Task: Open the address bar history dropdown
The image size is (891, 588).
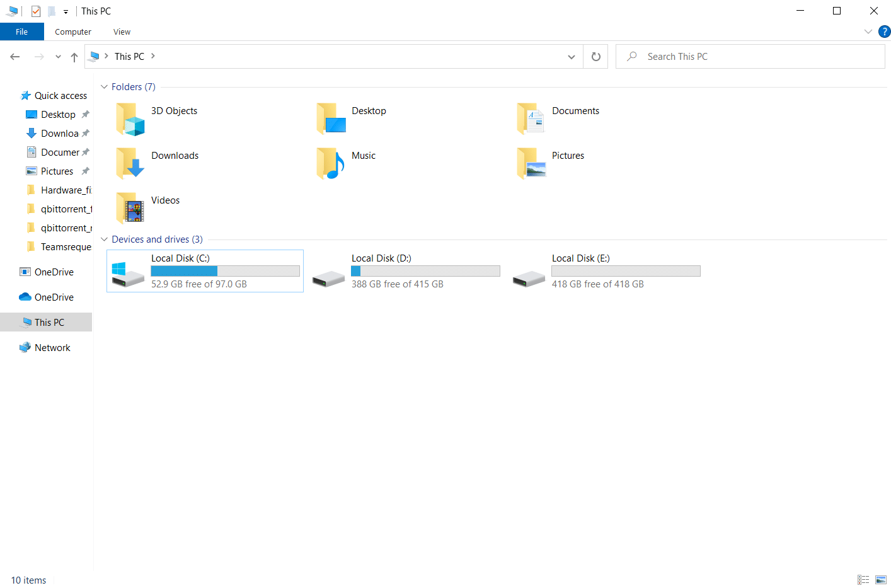Action: (x=572, y=57)
